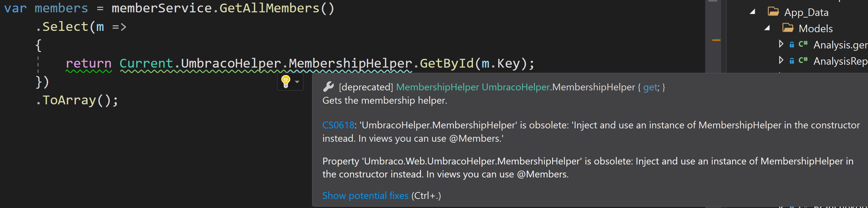This screenshot has height=208, width=868.
Task: Click the orange warning marker on the scrollbar
Action: [x=717, y=40]
